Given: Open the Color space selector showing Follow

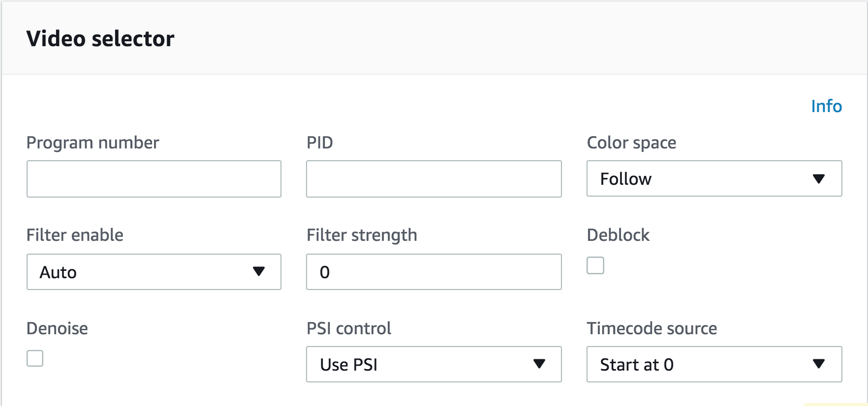Looking at the screenshot, I should point(714,178).
